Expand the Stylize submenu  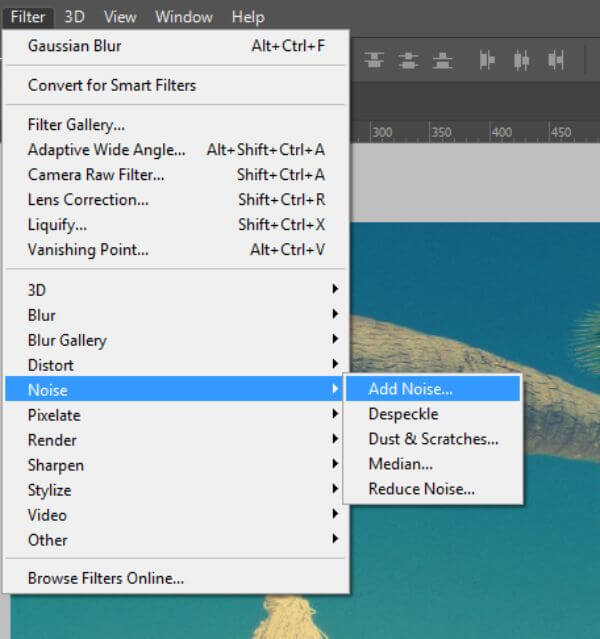(176, 490)
